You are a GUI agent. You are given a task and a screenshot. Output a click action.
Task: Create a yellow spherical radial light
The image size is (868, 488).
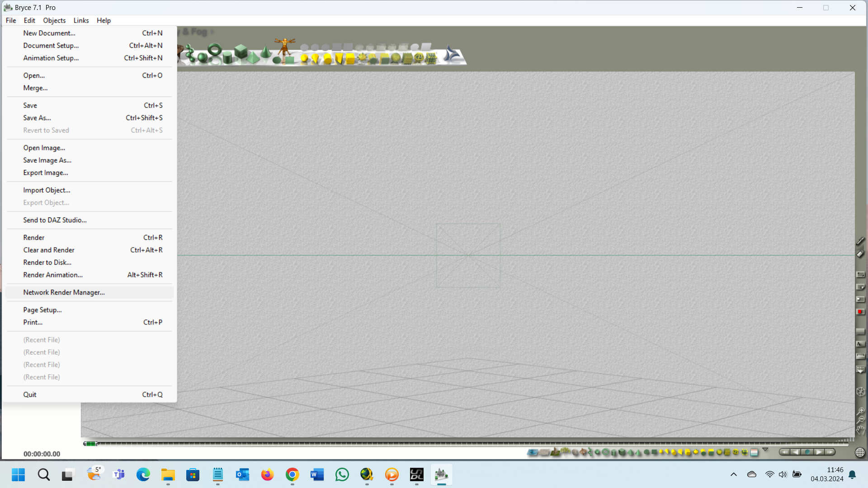point(304,58)
